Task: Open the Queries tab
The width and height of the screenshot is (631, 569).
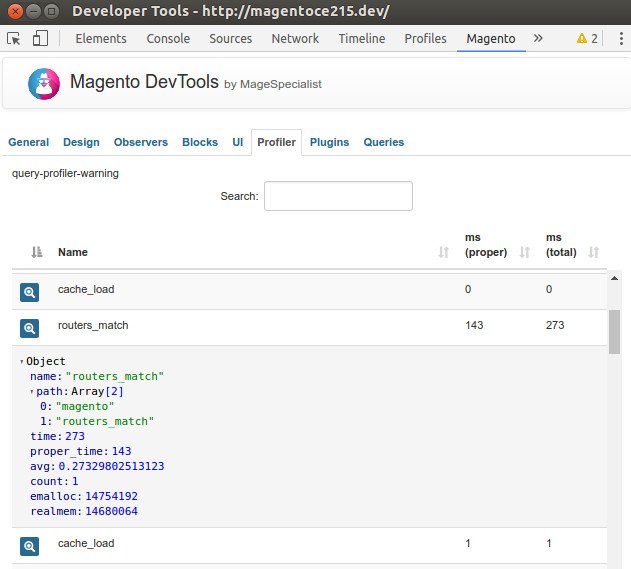Action: pyautogui.click(x=383, y=142)
